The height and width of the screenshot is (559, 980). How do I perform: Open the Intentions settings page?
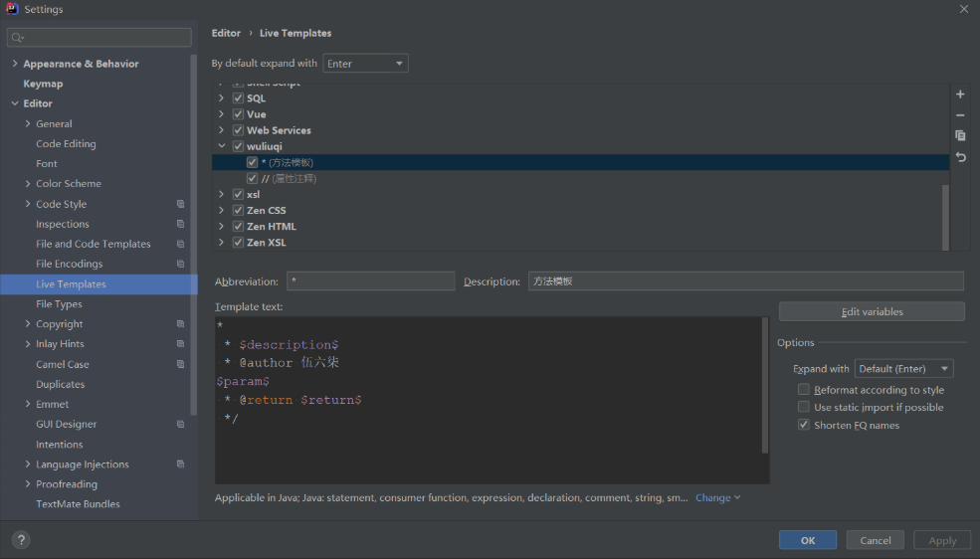(x=60, y=444)
